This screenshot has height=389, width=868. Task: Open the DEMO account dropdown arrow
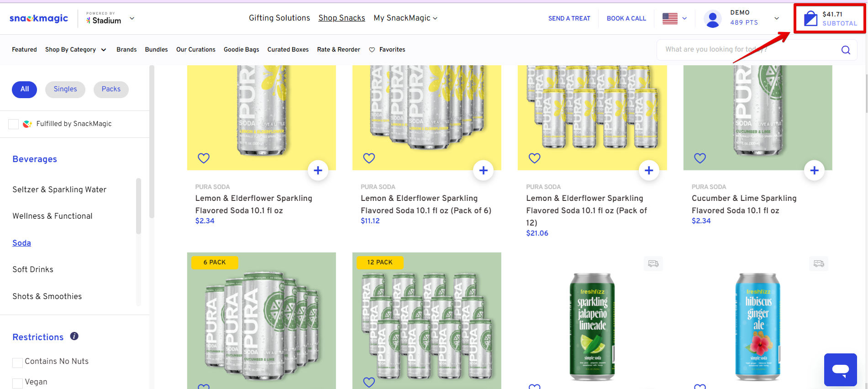click(777, 18)
